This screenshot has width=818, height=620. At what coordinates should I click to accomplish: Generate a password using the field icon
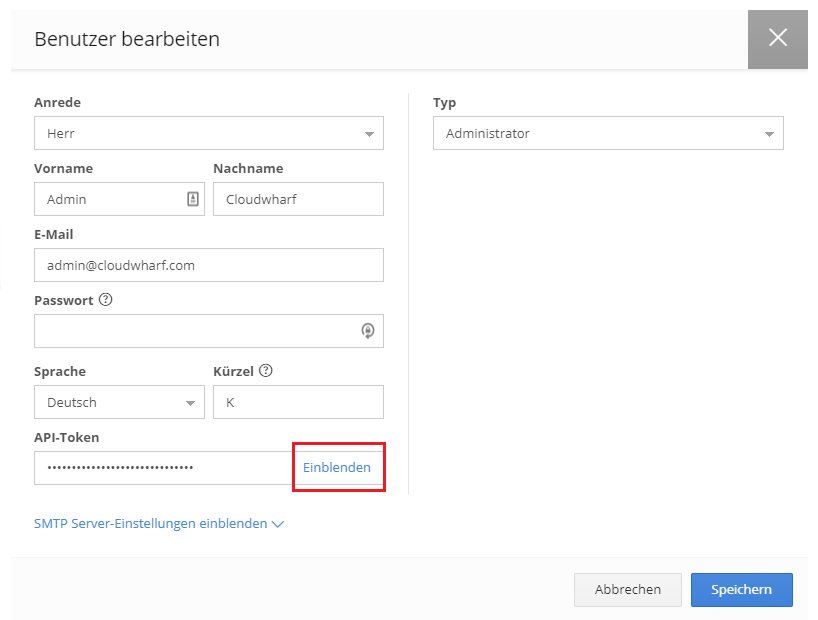[x=367, y=331]
